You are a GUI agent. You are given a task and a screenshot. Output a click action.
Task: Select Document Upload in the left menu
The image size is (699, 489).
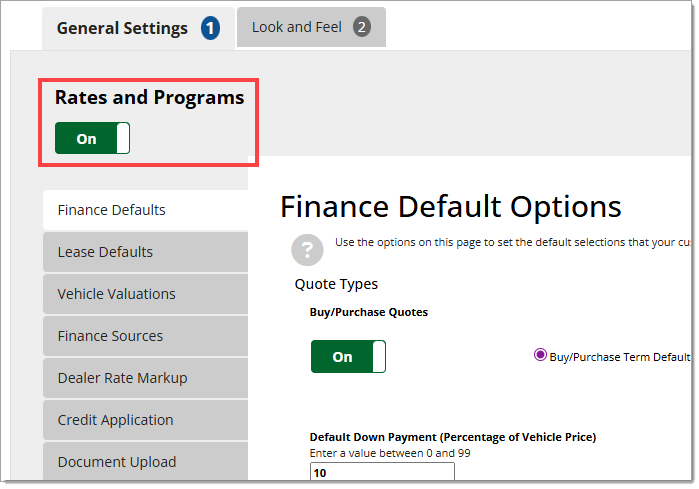coord(117,462)
